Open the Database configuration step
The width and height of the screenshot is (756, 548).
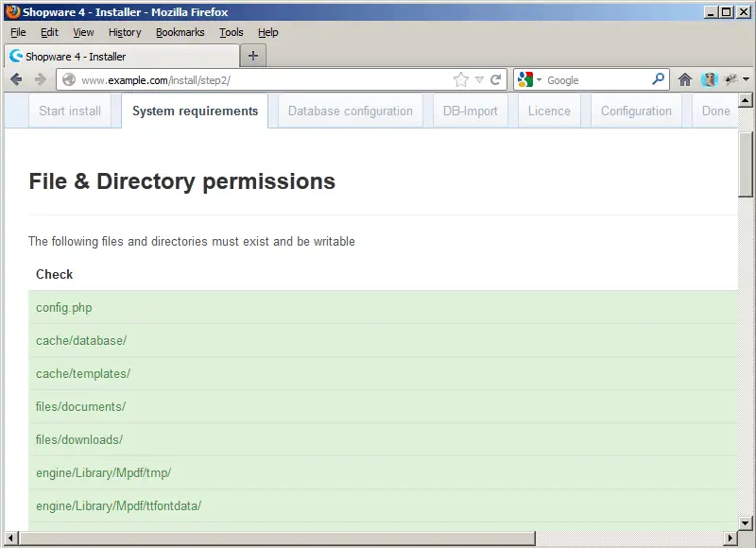pos(351,111)
